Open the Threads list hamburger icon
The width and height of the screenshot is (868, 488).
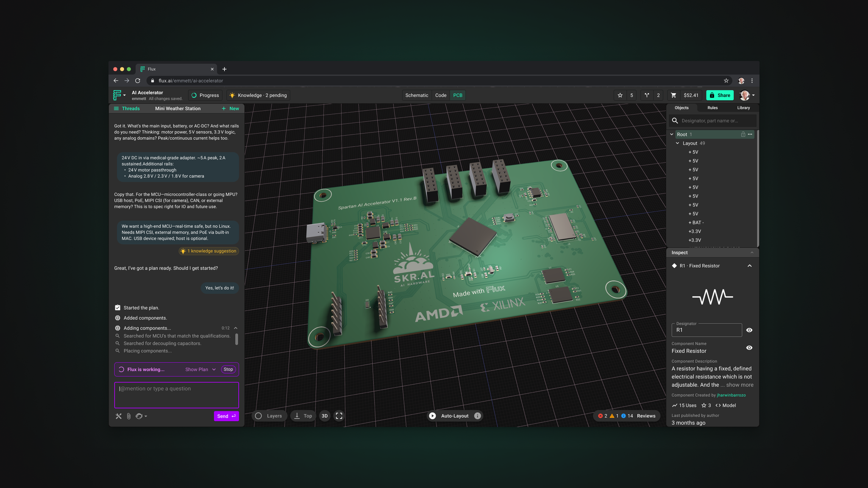click(116, 108)
